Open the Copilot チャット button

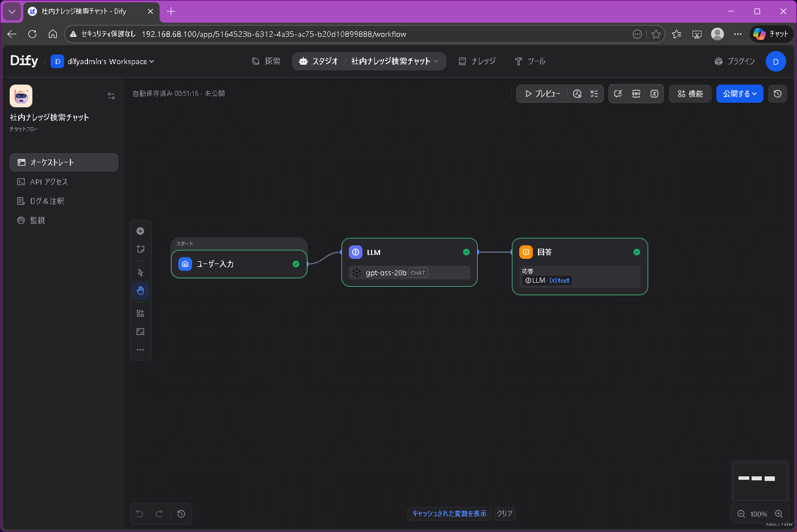[x=771, y=34]
